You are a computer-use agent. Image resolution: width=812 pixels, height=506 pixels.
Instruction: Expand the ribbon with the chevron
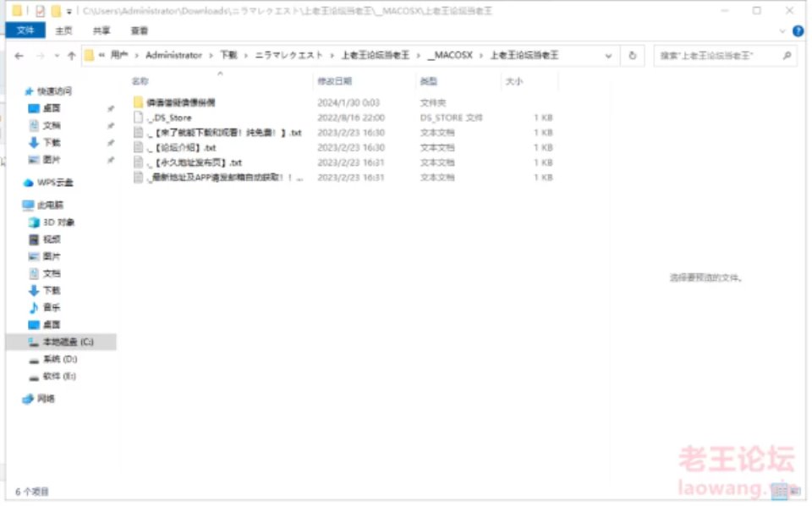click(782, 30)
